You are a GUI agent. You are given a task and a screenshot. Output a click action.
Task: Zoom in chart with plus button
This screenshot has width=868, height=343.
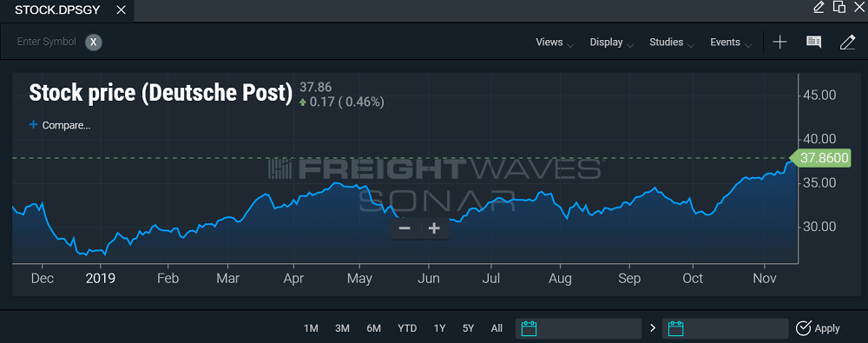(435, 228)
